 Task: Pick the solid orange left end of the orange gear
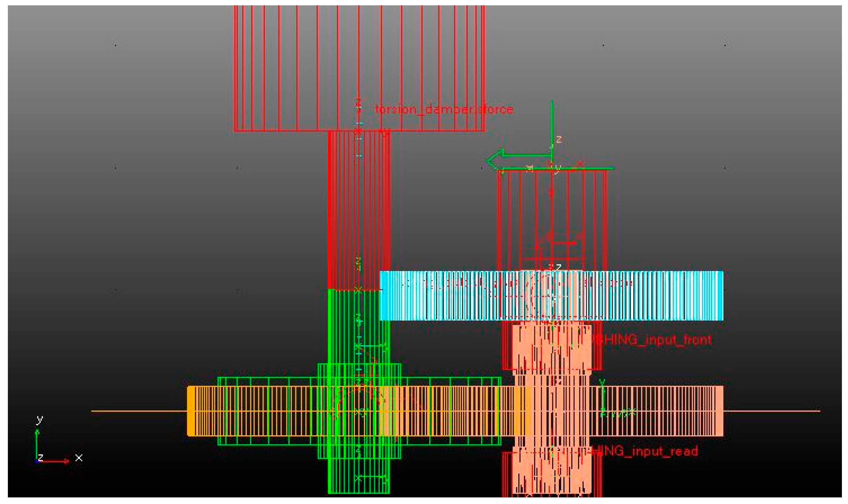[x=191, y=411]
